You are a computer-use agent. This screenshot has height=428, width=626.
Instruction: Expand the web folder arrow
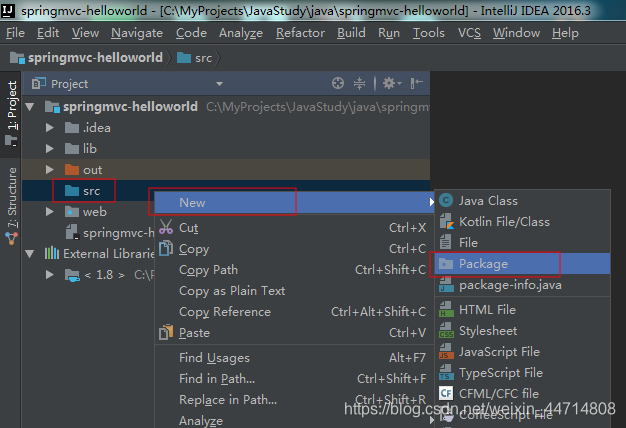pos(50,212)
